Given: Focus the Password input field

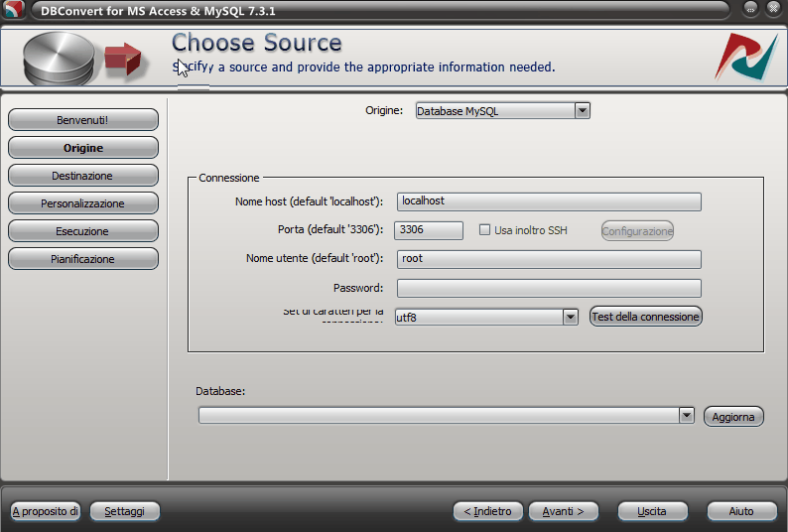Looking at the screenshot, I should (x=549, y=288).
